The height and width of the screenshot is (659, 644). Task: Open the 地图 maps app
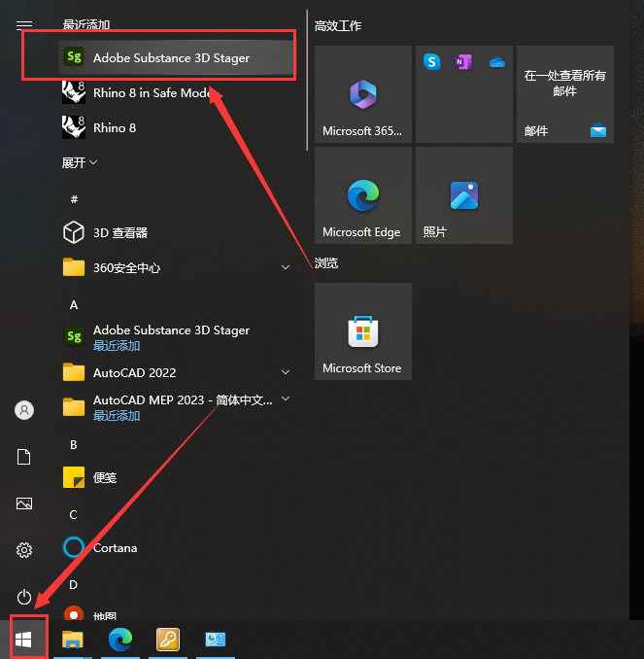point(176,613)
